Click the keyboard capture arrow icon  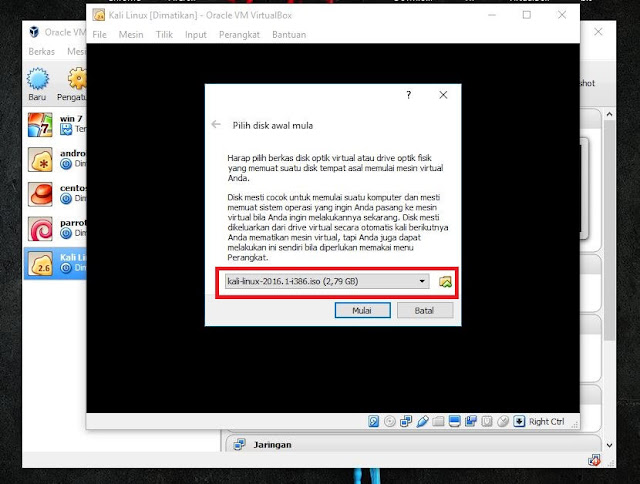519,421
